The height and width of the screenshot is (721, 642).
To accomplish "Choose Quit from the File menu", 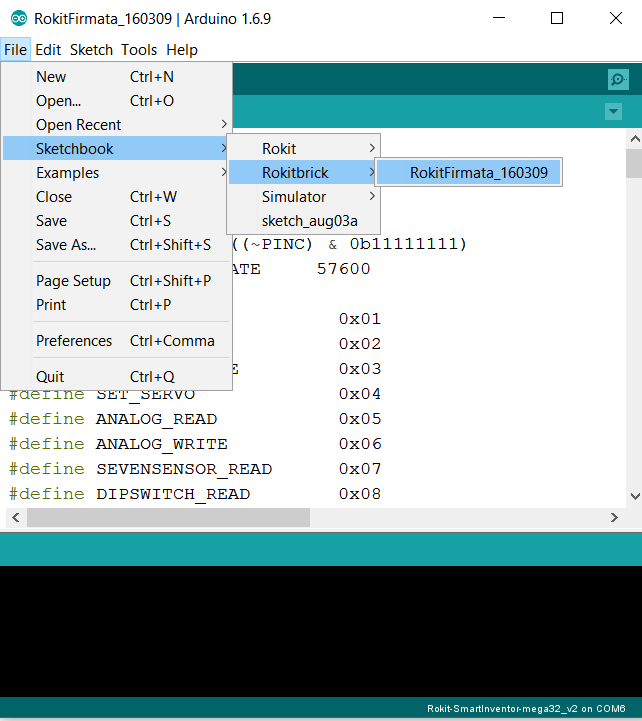I will 117,377.
